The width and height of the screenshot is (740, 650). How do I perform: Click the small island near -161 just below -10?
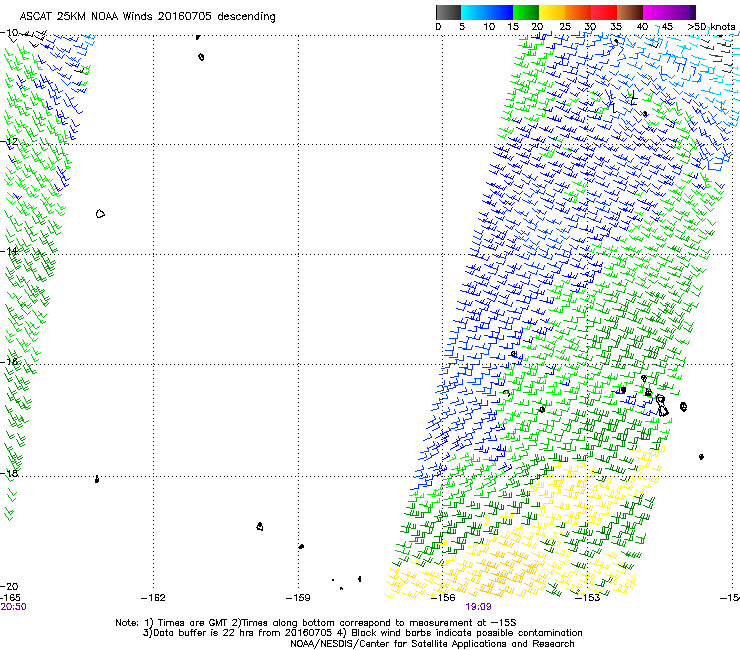point(201,57)
